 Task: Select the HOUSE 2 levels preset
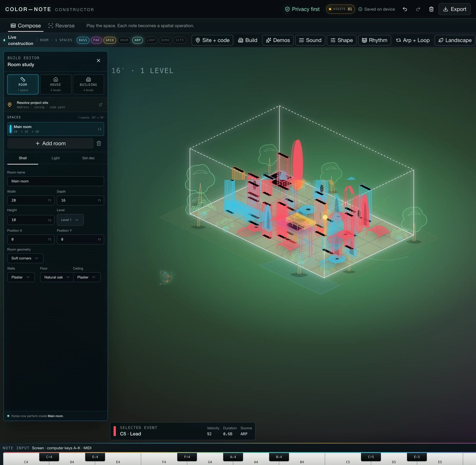56,84
